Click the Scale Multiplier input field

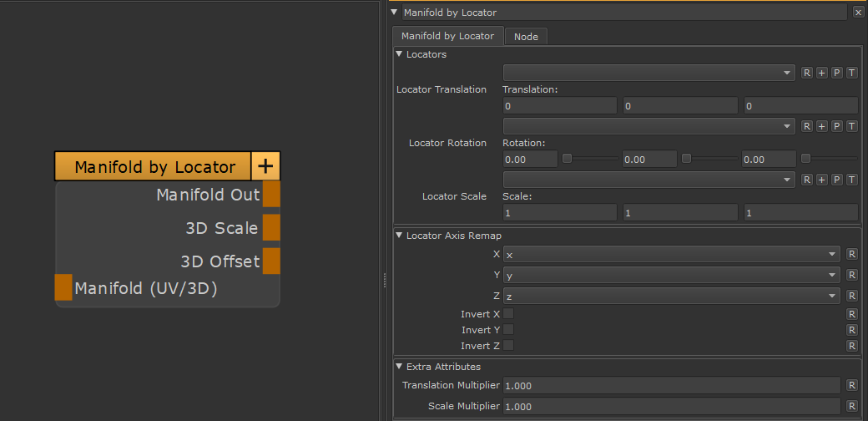click(x=671, y=406)
